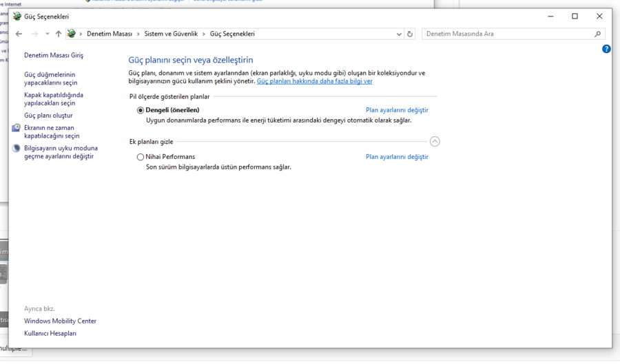This screenshot has height=364, width=620.
Task: Change plan settings for Dengeli plan
Action: pyautogui.click(x=397, y=110)
